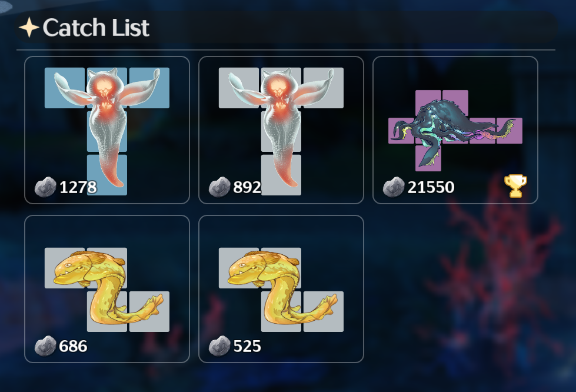576x392 pixels.
Task: Click the stone currency icon next to 21550
Action: pyautogui.click(x=394, y=187)
